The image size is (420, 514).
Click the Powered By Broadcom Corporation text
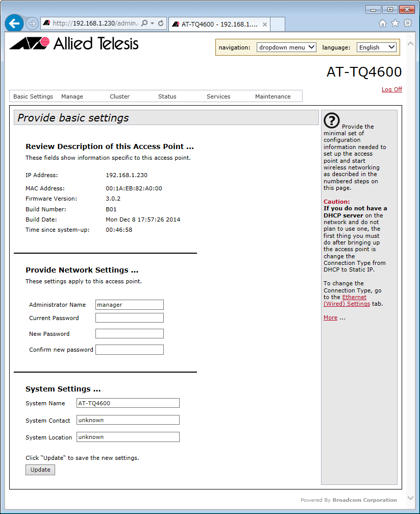coord(349,500)
